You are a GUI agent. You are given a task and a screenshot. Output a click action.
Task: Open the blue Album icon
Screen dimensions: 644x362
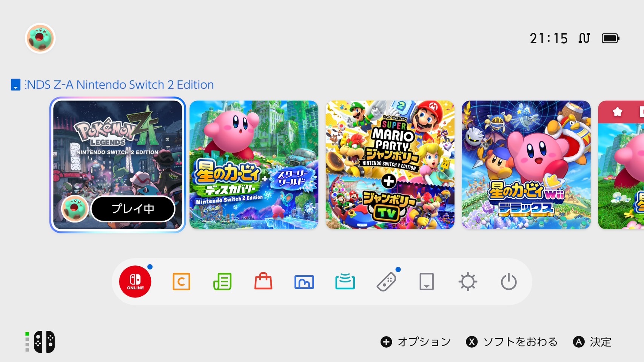click(304, 282)
